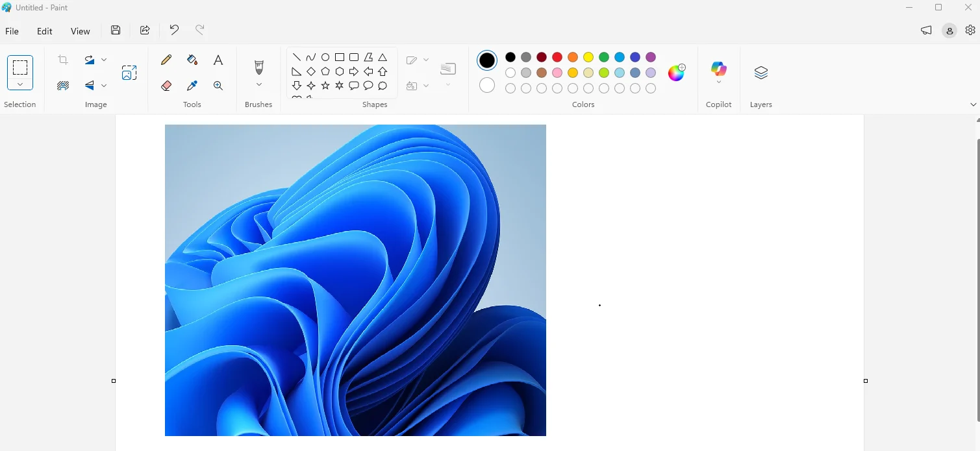Click the Crop image icon
Viewport: 980px width, 451px height.
pos(63,60)
